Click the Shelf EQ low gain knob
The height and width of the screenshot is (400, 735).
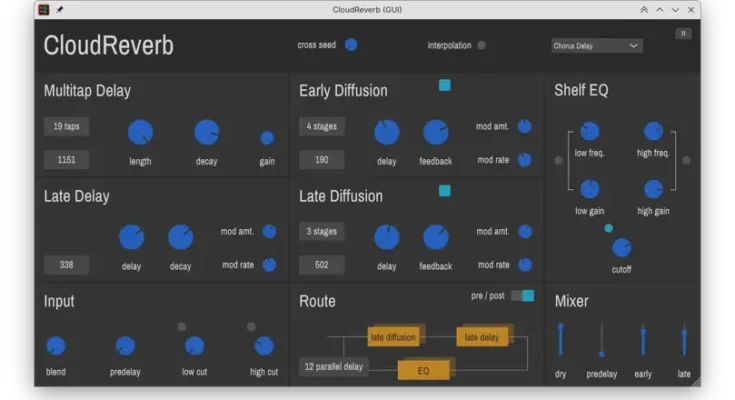pos(590,189)
